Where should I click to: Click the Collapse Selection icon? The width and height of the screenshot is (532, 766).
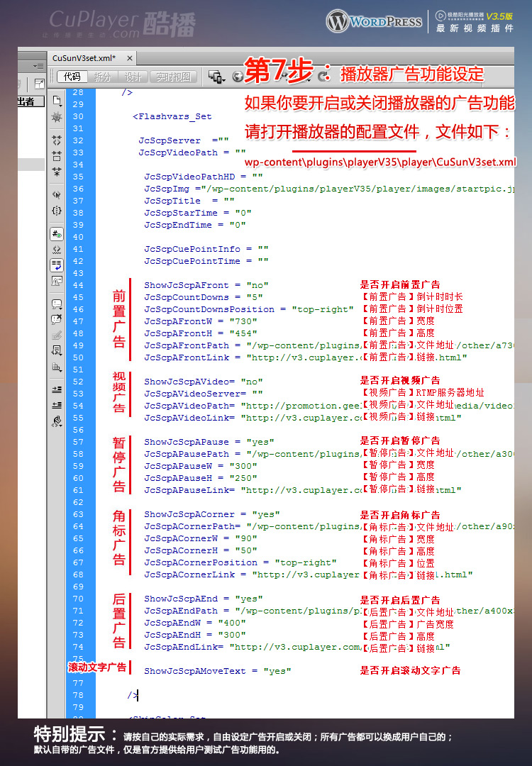(57, 156)
